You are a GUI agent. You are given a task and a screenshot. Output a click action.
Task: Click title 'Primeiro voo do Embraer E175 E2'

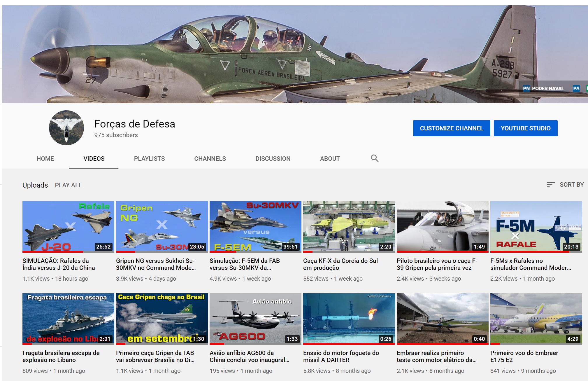click(524, 356)
